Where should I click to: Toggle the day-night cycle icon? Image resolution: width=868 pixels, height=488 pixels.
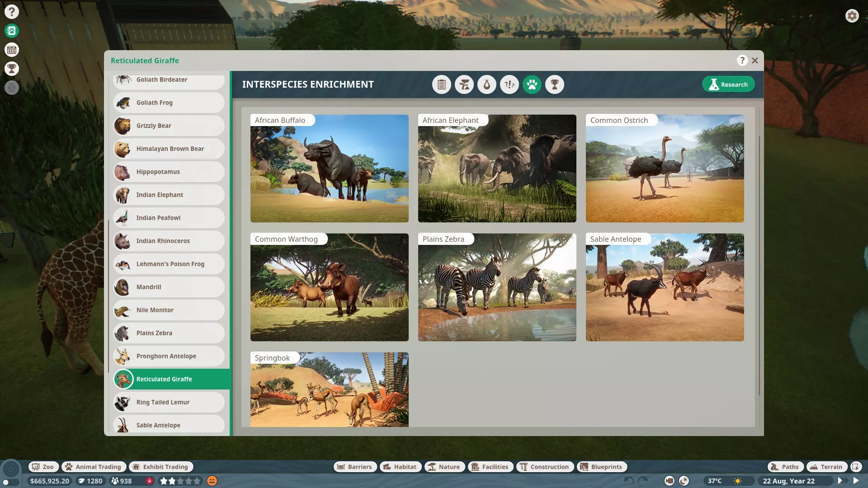point(684,481)
